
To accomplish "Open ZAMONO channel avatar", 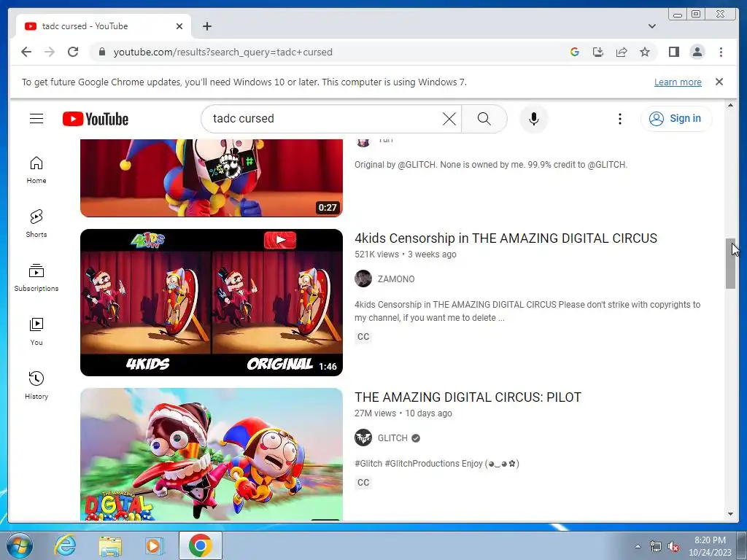I will pos(363,279).
